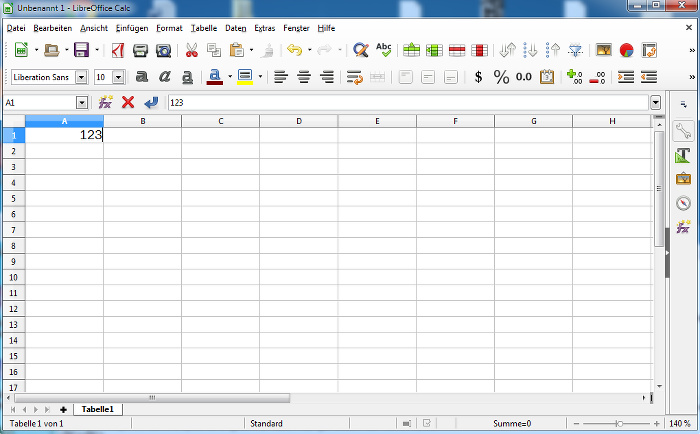Sort descending icon
Image resolution: width=700 pixels, height=434 pixels.
pyautogui.click(x=553, y=50)
